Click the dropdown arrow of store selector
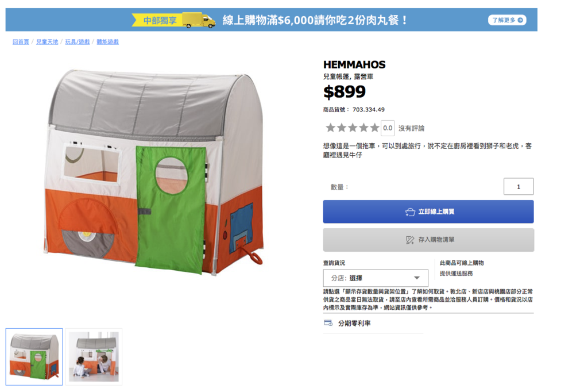The height and width of the screenshot is (392, 588). pyautogui.click(x=417, y=278)
